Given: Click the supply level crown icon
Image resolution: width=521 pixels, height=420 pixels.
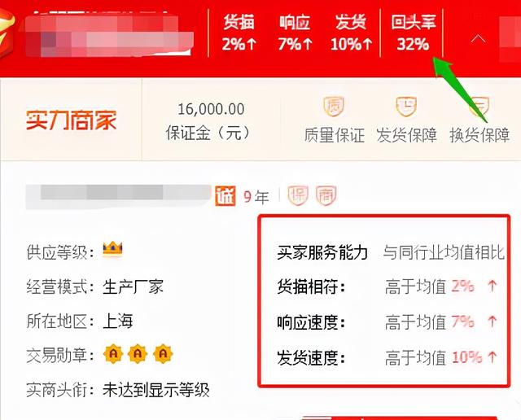Looking at the screenshot, I should point(112,250).
